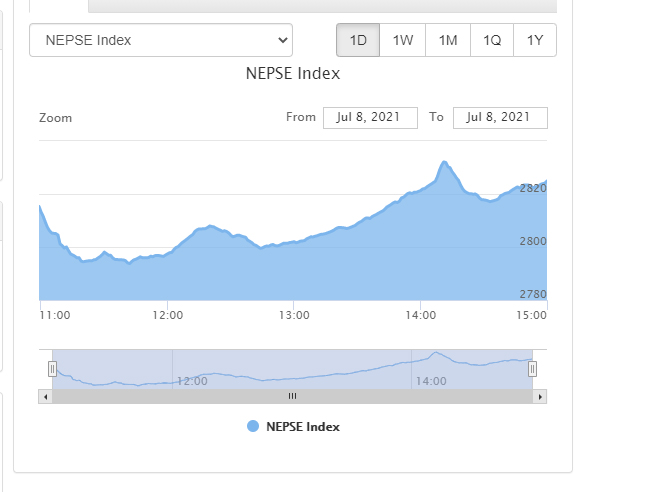
Task: Click the blue legend circle marker
Action: [253, 427]
